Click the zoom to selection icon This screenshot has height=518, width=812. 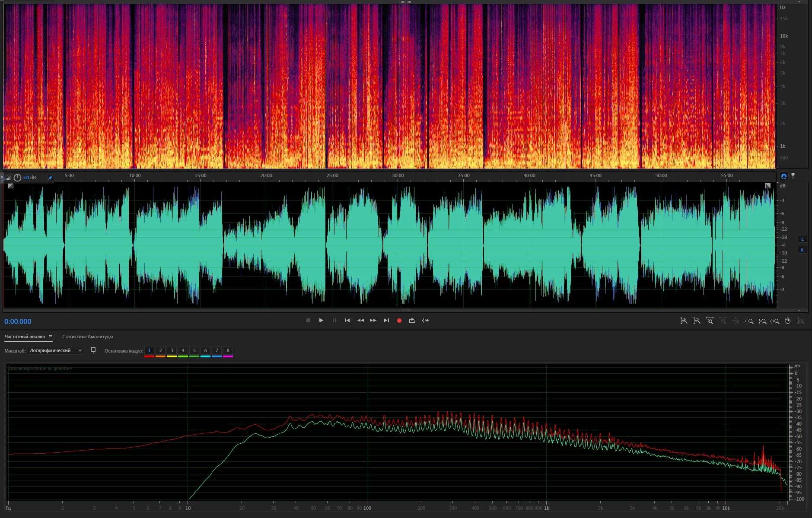[x=775, y=321]
